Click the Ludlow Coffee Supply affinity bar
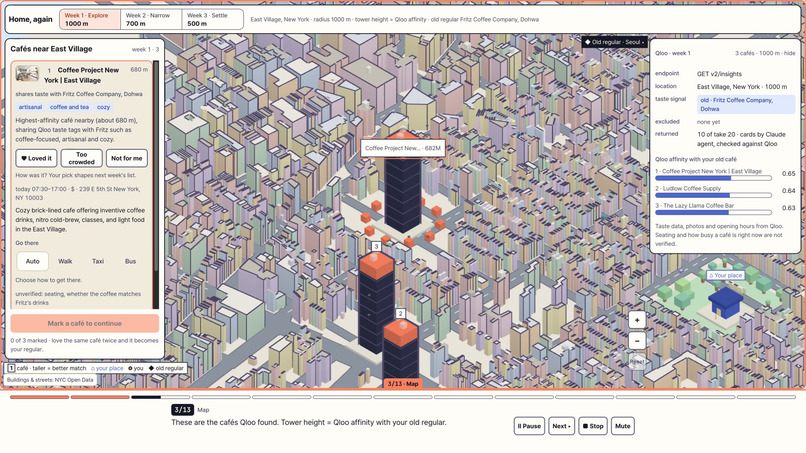 [713, 195]
